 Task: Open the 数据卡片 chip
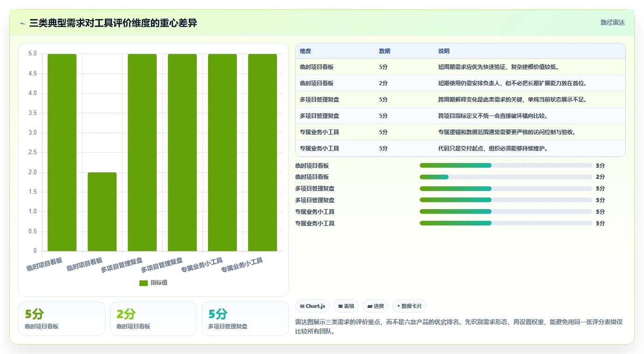(x=409, y=306)
